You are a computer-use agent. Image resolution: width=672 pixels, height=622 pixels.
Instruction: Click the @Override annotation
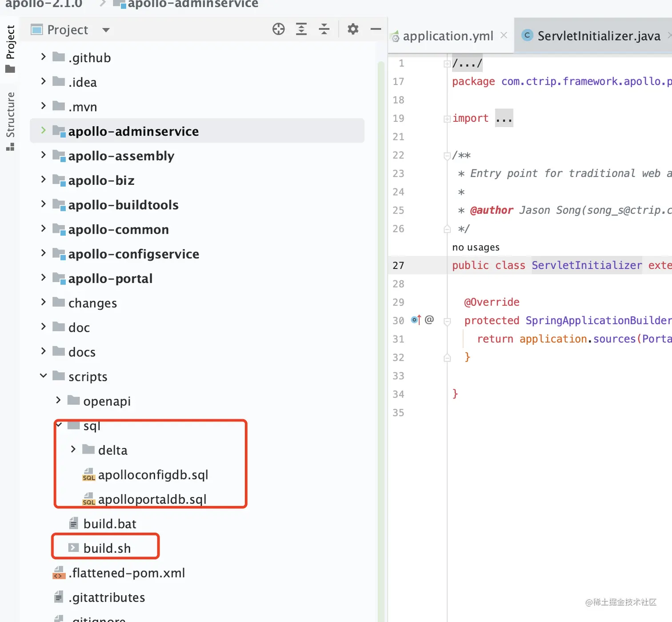[x=492, y=302]
